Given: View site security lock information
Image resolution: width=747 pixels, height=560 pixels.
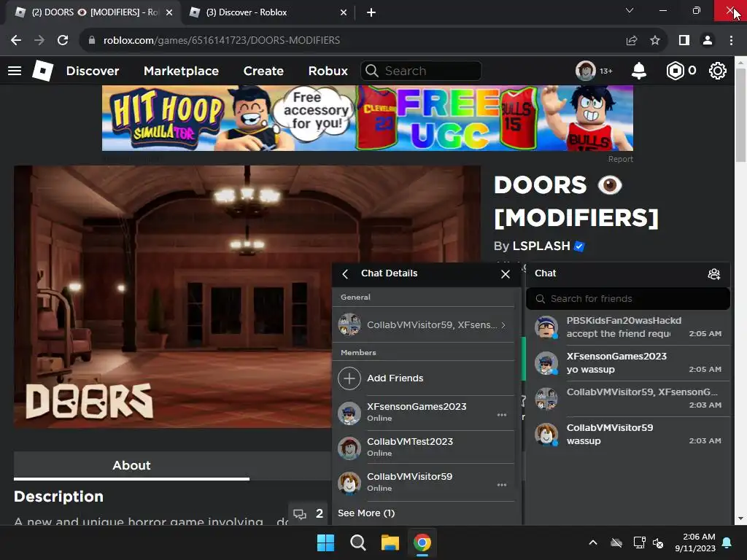Looking at the screenshot, I should point(92,41).
